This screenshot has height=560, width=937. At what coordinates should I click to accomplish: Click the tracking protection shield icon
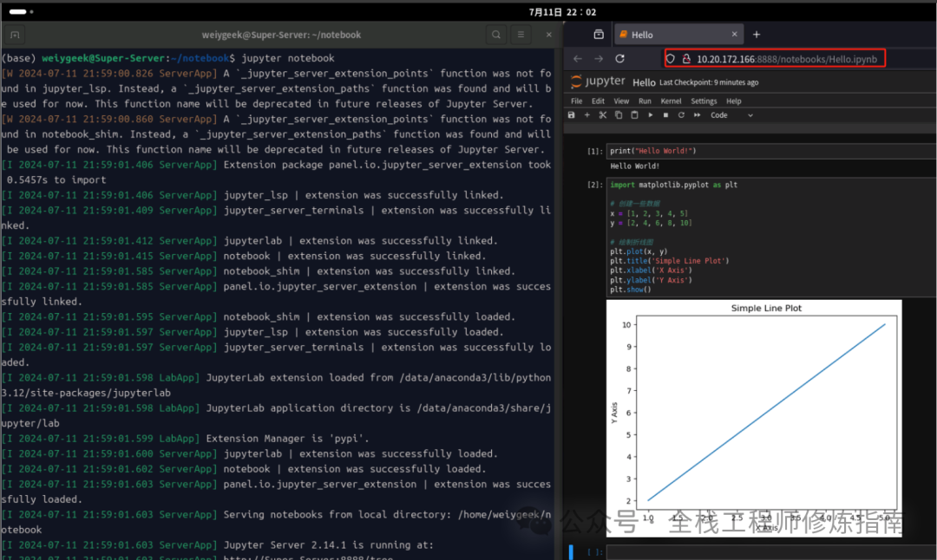(671, 58)
